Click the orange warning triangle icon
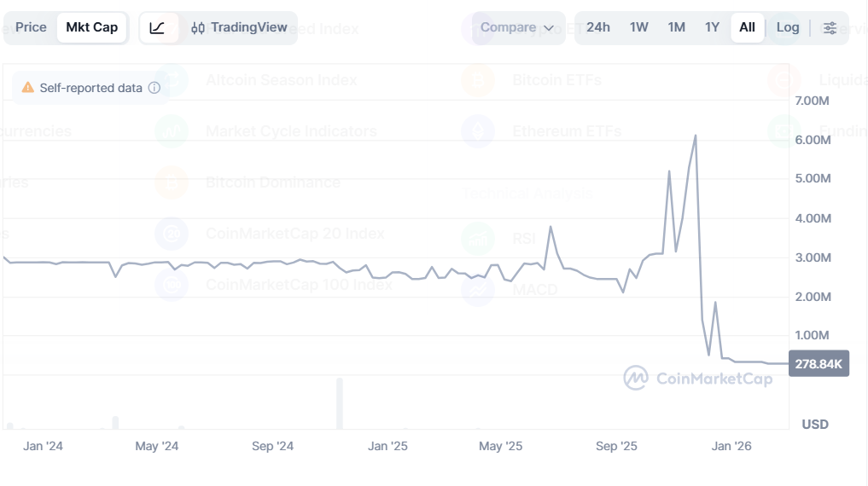868x486 pixels. pyautogui.click(x=28, y=88)
